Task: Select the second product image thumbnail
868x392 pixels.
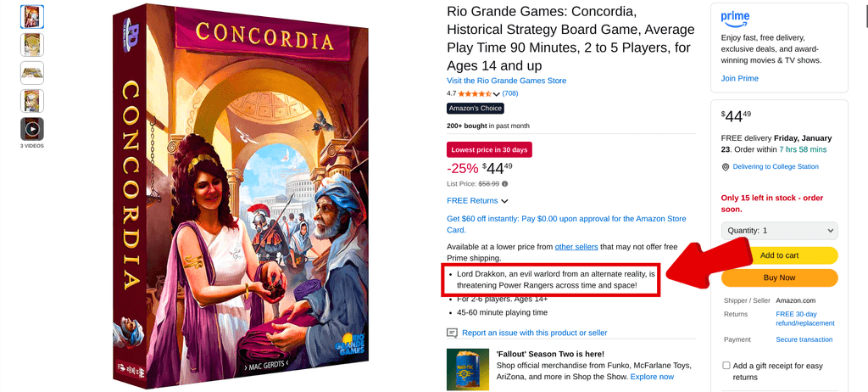Action: (x=32, y=45)
